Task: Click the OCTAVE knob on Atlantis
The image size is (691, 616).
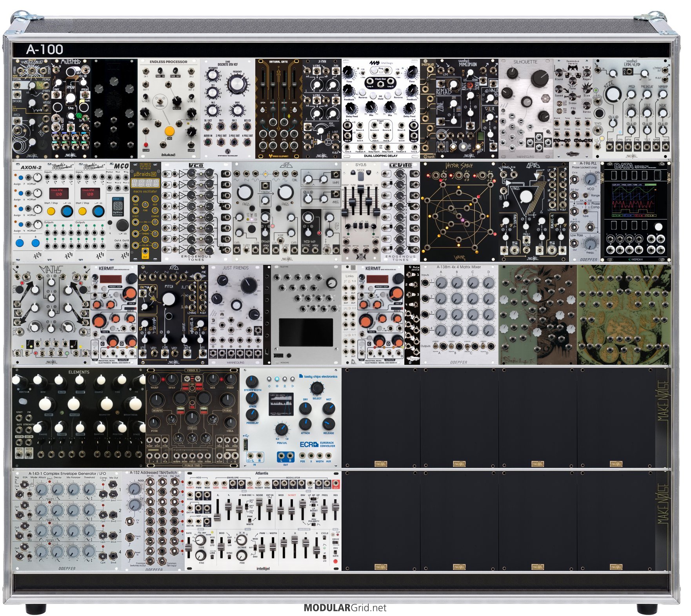Action: (242, 541)
